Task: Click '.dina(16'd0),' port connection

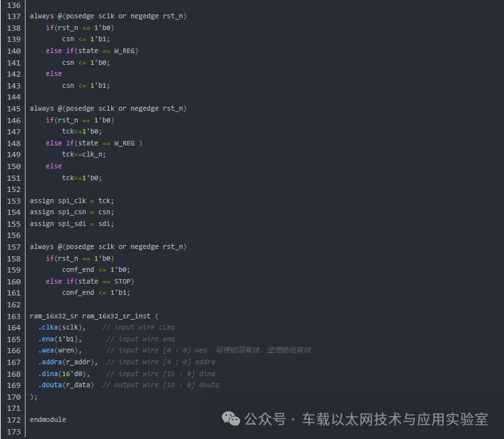Action: click(64, 374)
